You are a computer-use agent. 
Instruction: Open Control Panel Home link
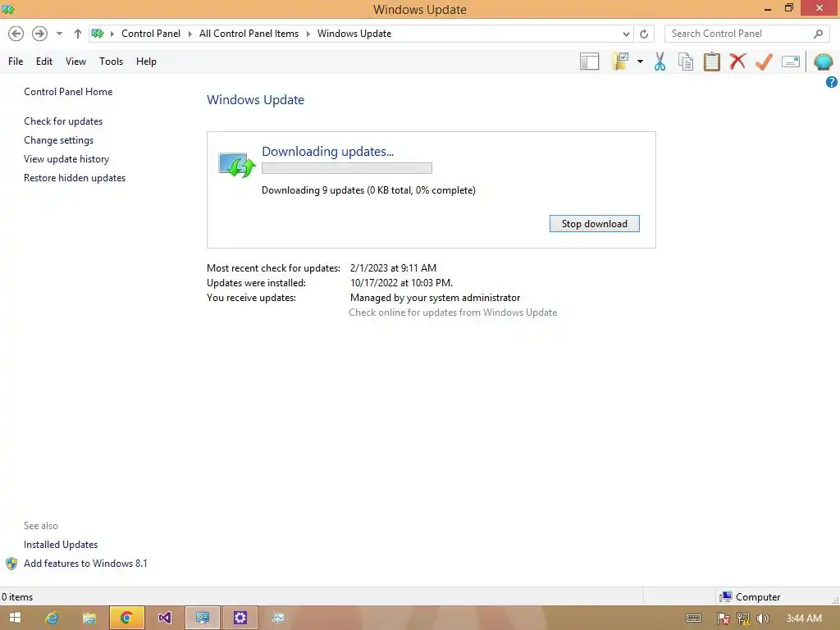pyautogui.click(x=68, y=92)
